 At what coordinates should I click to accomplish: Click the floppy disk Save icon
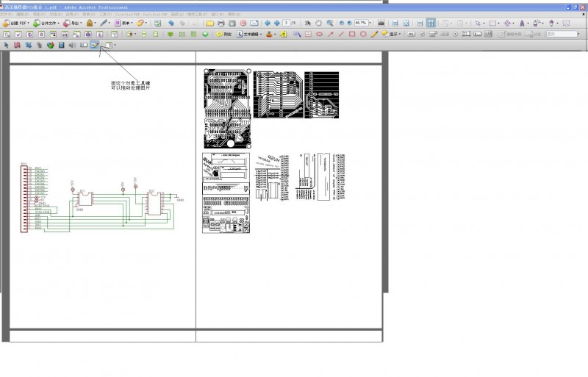click(x=232, y=24)
